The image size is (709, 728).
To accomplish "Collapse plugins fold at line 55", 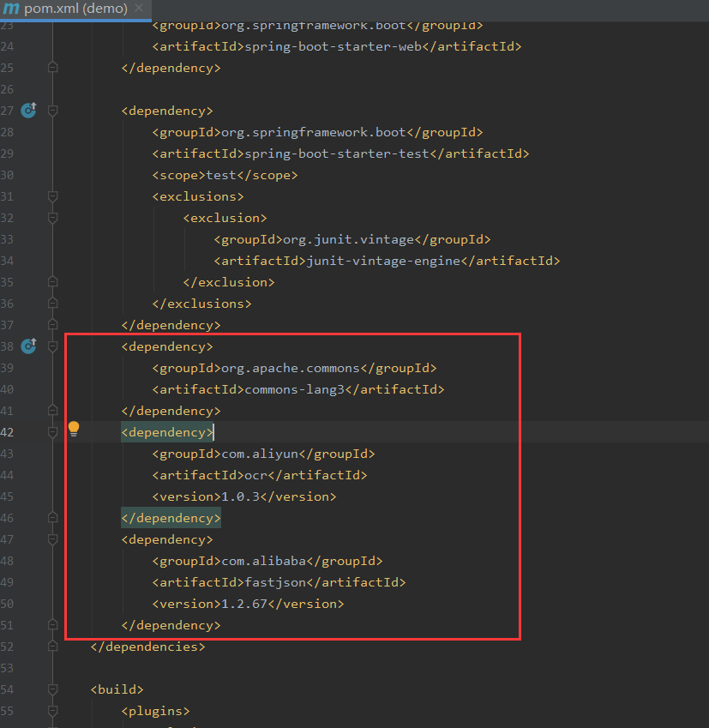I will coord(53,711).
